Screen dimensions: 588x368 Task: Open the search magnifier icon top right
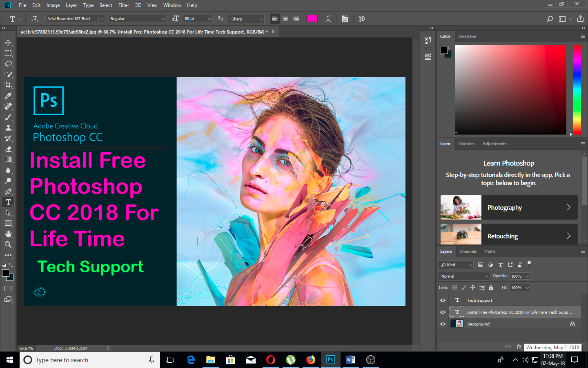(550, 19)
